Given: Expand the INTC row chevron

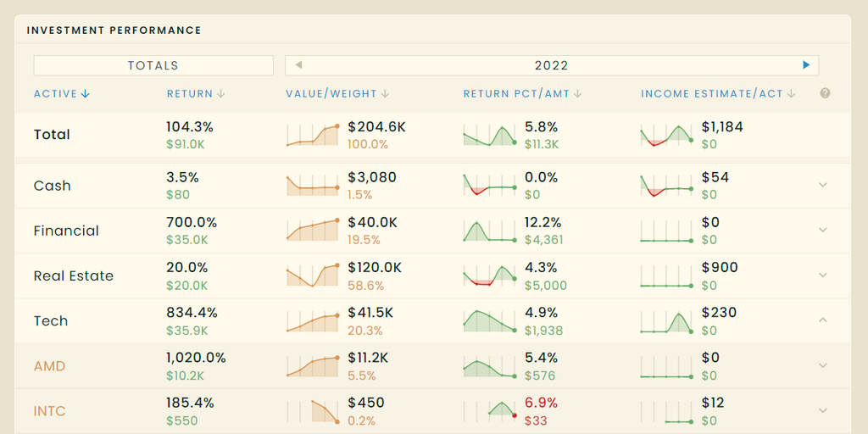Looking at the screenshot, I should pos(822,410).
